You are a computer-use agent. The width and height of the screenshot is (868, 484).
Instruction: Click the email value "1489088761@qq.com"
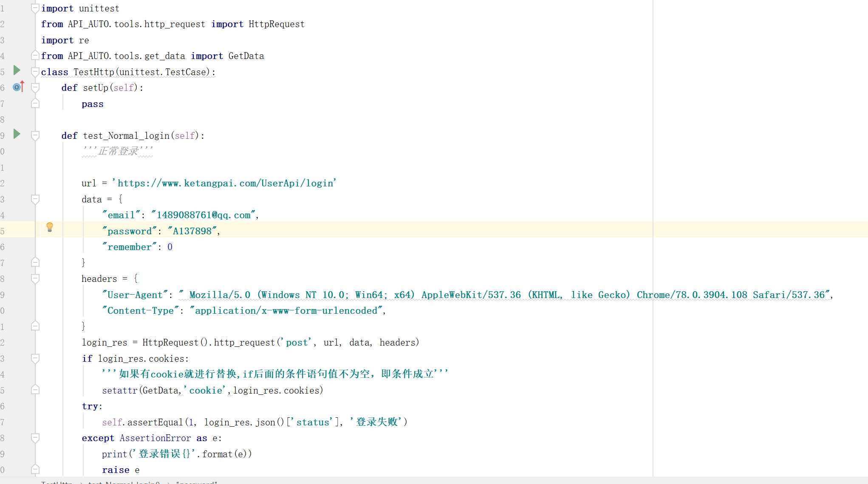click(x=204, y=215)
